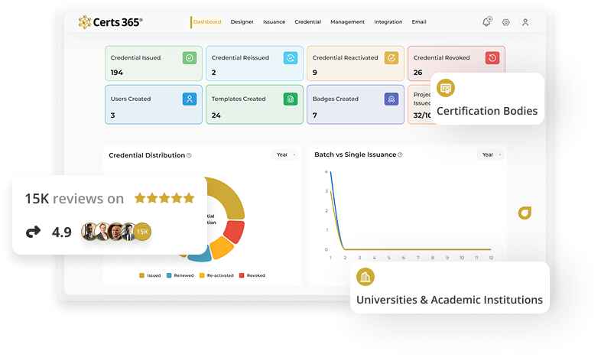
Task: Click the Credential Reactivated yellow icon
Action: [x=391, y=58]
